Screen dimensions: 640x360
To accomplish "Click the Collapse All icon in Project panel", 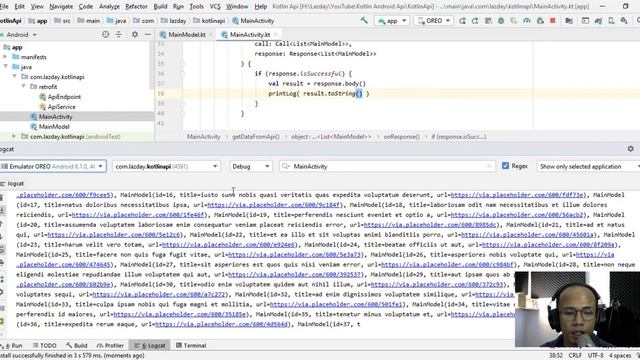I will click(x=119, y=35).
